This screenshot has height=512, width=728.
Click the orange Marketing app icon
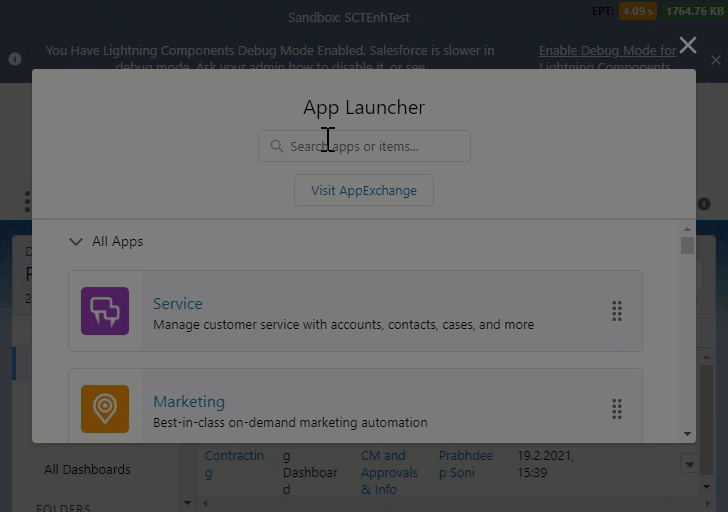[105, 409]
